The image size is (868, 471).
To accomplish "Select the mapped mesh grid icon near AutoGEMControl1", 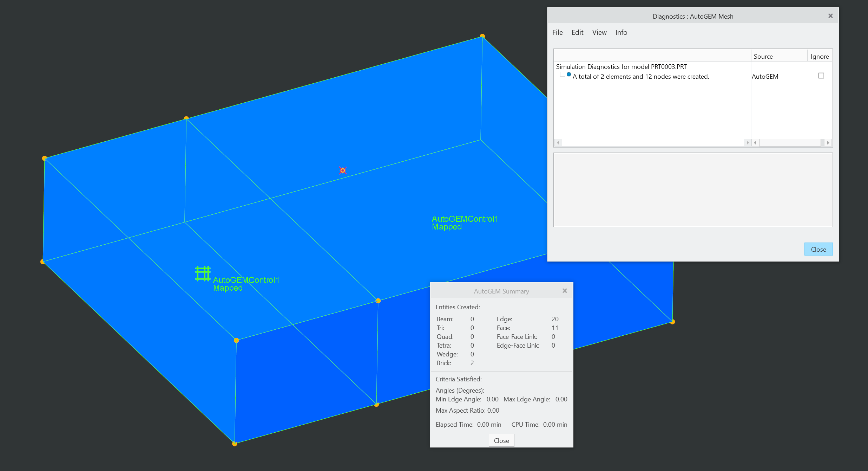I will [x=203, y=274].
